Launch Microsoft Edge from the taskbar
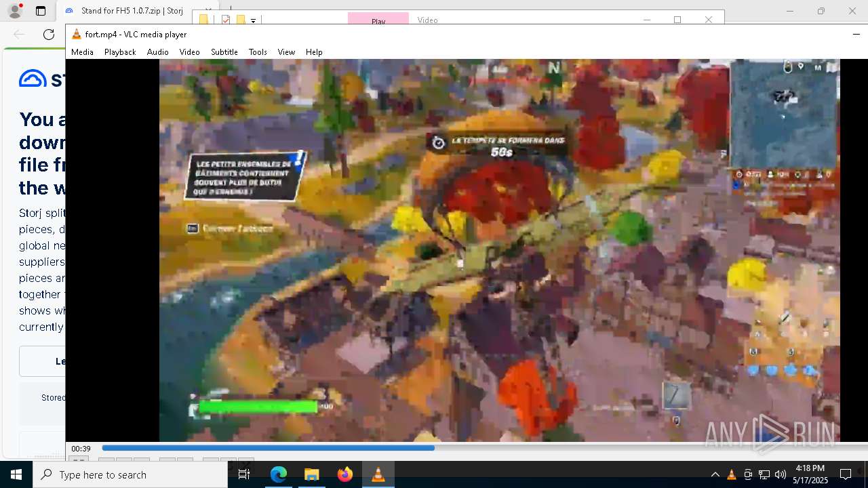Screen dimensions: 868x488 pyautogui.click(x=279, y=474)
